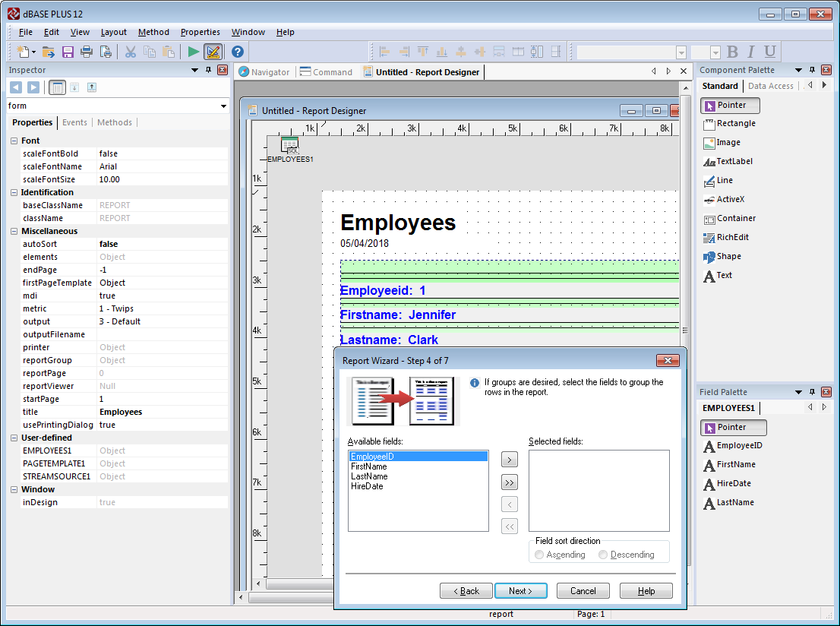Click the Help button in wizard
The width and height of the screenshot is (840, 626).
pos(646,590)
